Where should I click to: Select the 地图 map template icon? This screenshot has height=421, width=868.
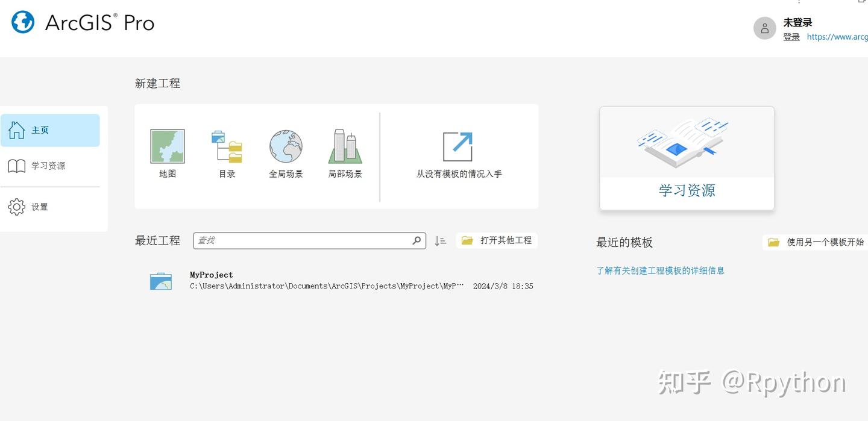click(168, 146)
